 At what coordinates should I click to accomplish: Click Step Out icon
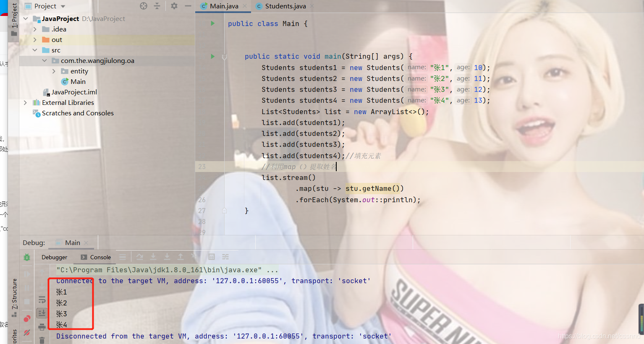click(180, 257)
